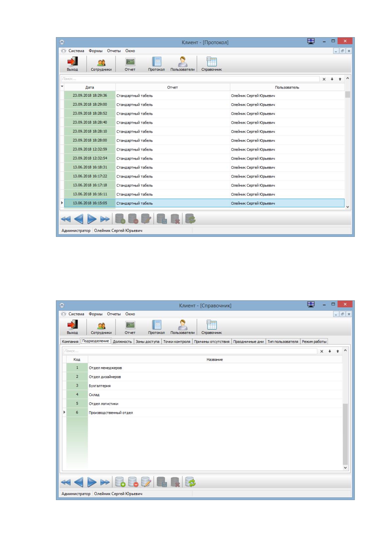Sort by the Пользователь column header
This screenshot has height=554, width=392.
coord(287,87)
